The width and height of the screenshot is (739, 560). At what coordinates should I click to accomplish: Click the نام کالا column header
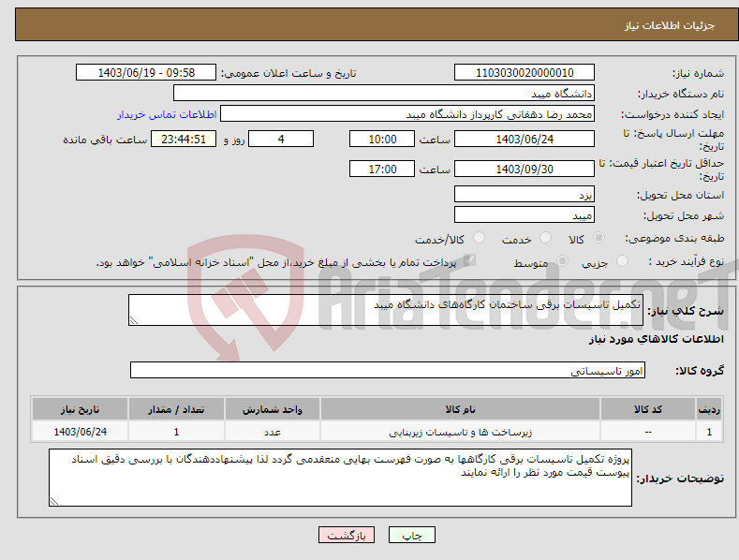coord(460,409)
